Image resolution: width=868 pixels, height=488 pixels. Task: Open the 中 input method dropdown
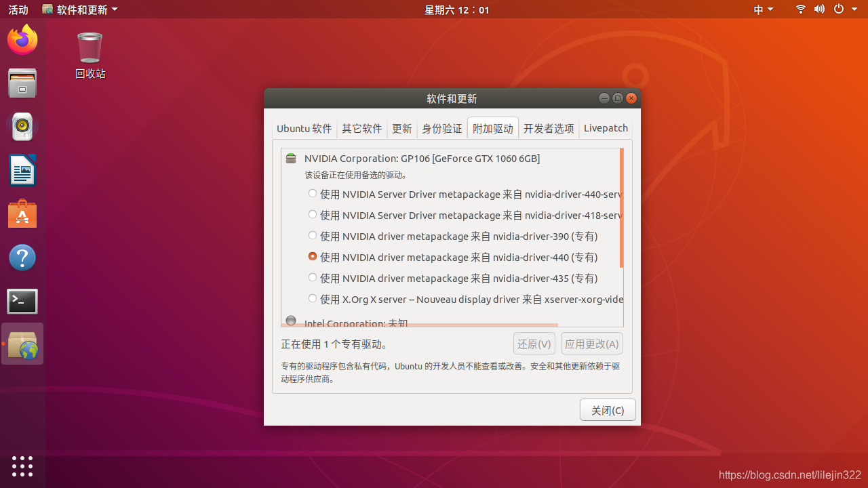(764, 9)
